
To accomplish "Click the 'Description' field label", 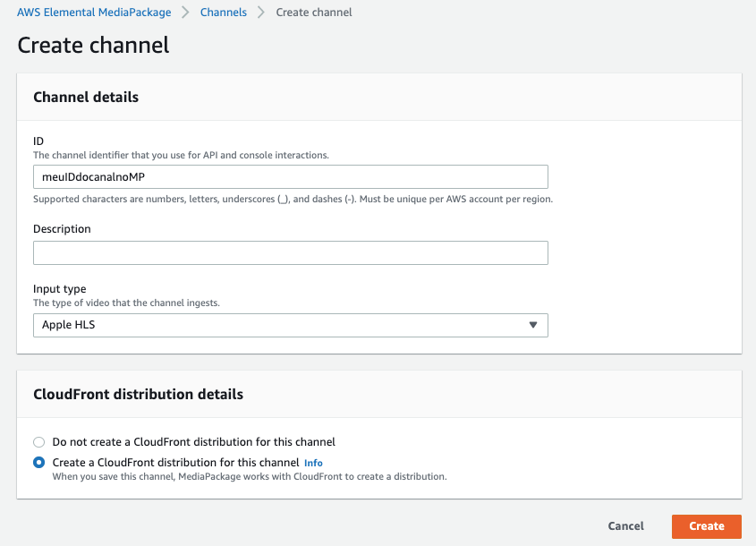I will (x=62, y=229).
